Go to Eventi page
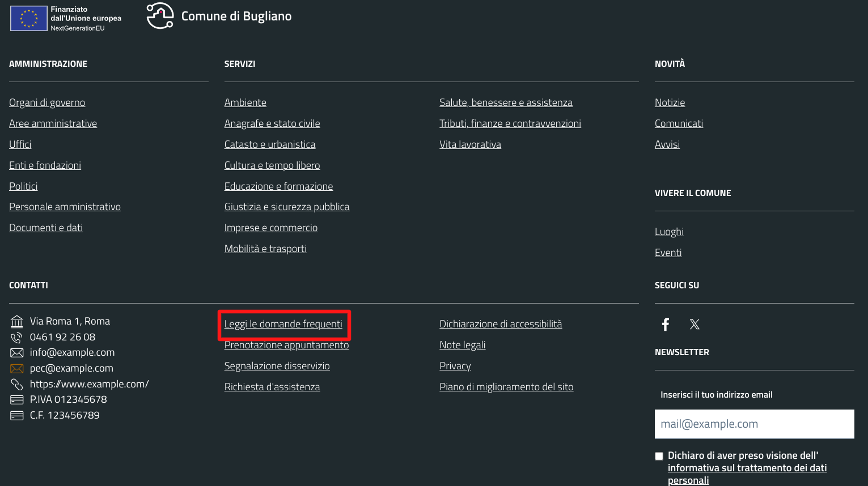 pos(668,253)
